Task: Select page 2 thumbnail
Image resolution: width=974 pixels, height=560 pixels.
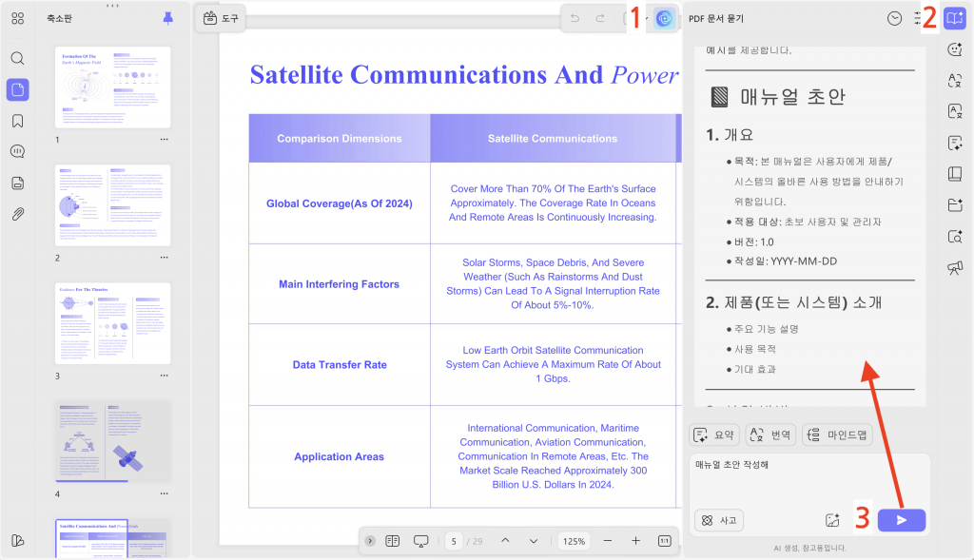Action: [112, 205]
